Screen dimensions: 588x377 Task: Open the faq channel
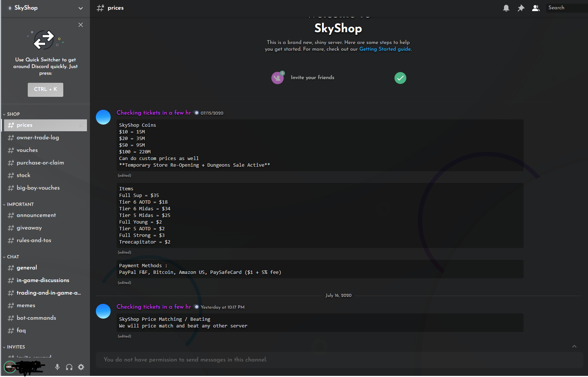(46, 331)
